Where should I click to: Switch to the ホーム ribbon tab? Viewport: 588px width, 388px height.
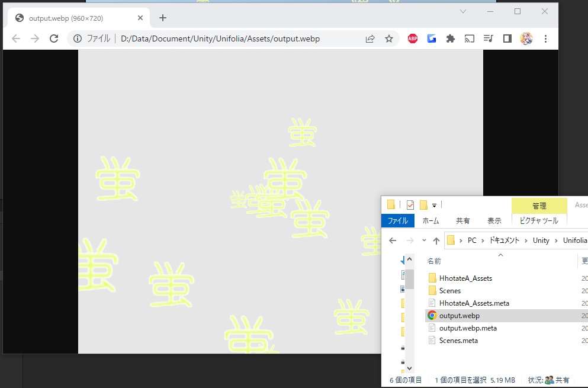click(430, 220)
